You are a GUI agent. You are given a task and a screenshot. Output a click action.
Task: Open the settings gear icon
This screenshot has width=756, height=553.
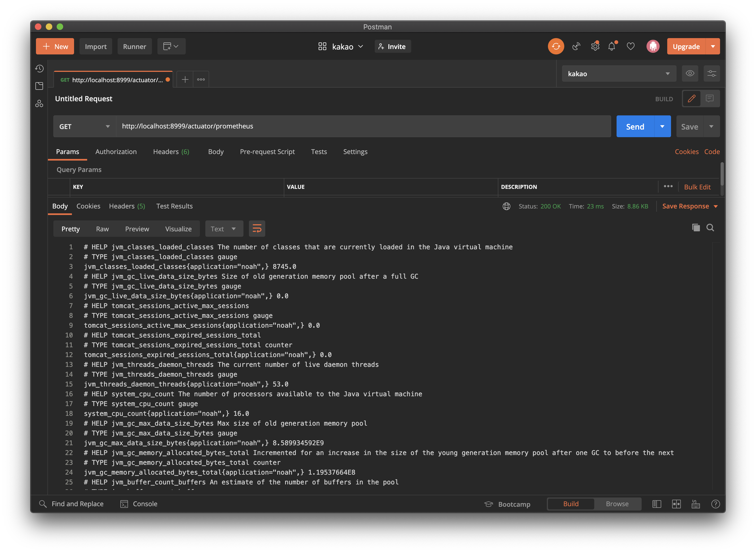pyautogui.click(x=595, y=46)
